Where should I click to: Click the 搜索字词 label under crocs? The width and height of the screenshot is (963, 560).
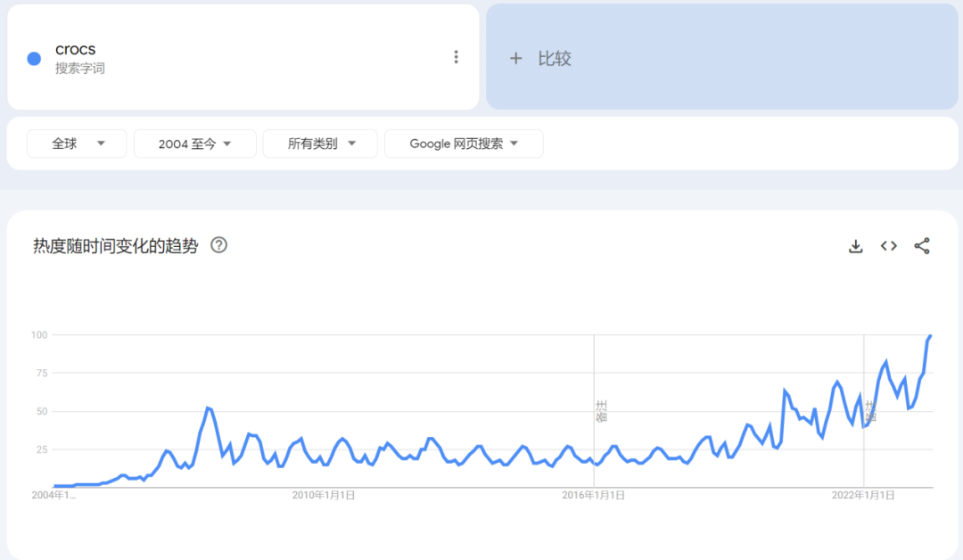click(x=75, y=66)
